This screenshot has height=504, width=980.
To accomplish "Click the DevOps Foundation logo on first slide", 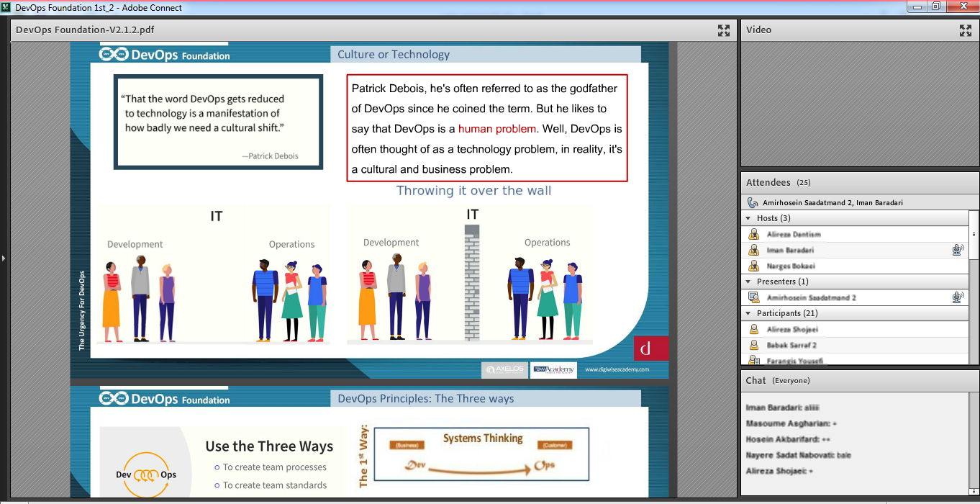I will point(165,55).
